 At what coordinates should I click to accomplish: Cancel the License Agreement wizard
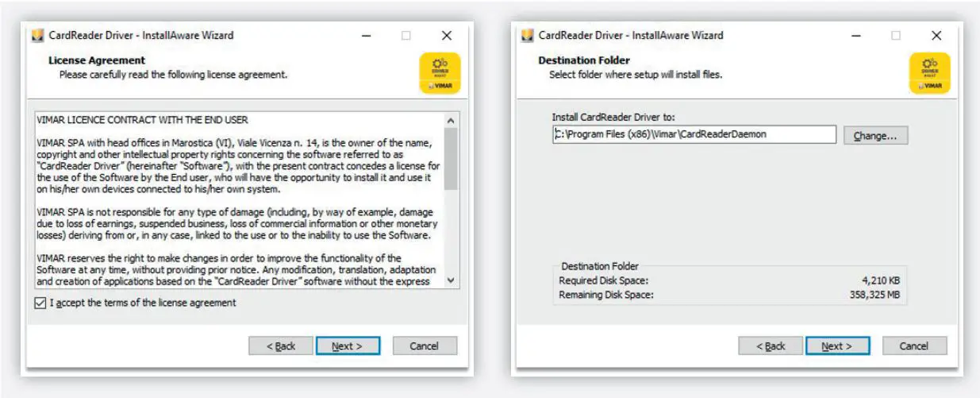point(425,346)
